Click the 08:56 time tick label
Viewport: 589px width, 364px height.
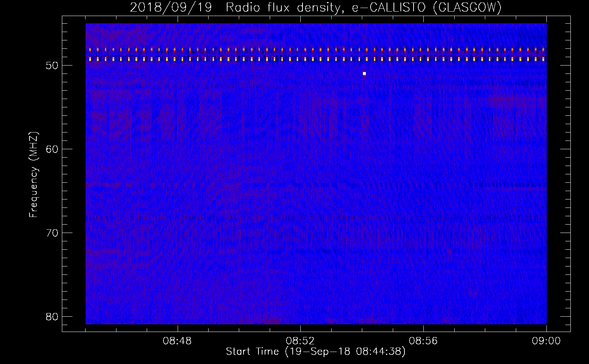[423, 341]
